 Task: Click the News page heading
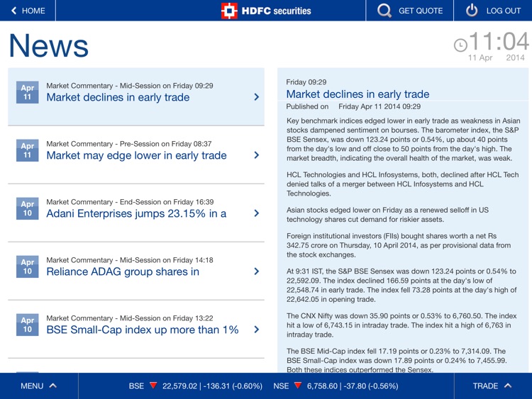pyautogui.click(x=48, y=45)
